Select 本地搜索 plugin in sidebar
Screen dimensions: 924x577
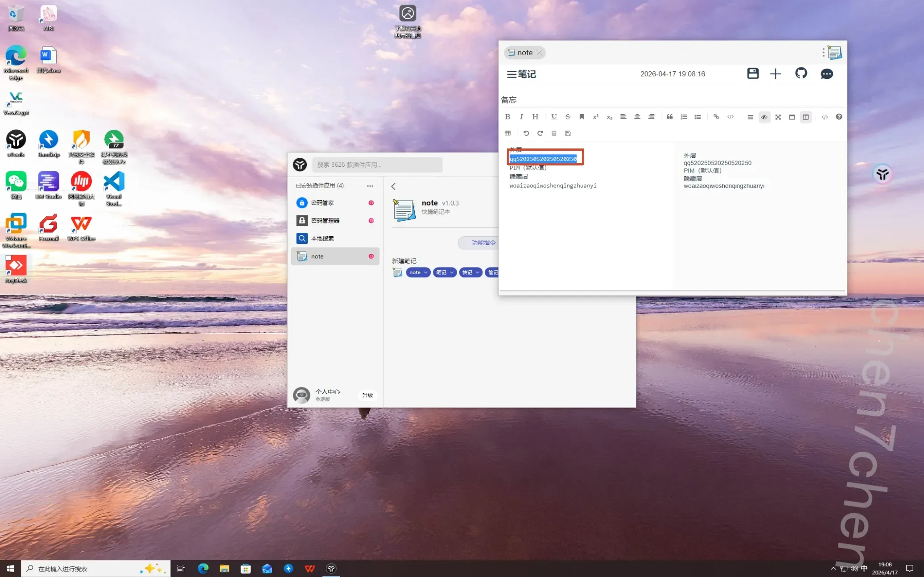click(322, 239)
